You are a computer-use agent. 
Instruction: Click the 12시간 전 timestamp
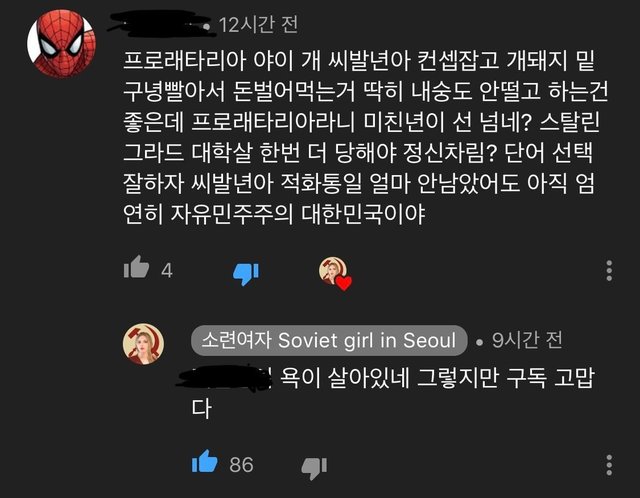pyautogui.click(x=258, y=25)
